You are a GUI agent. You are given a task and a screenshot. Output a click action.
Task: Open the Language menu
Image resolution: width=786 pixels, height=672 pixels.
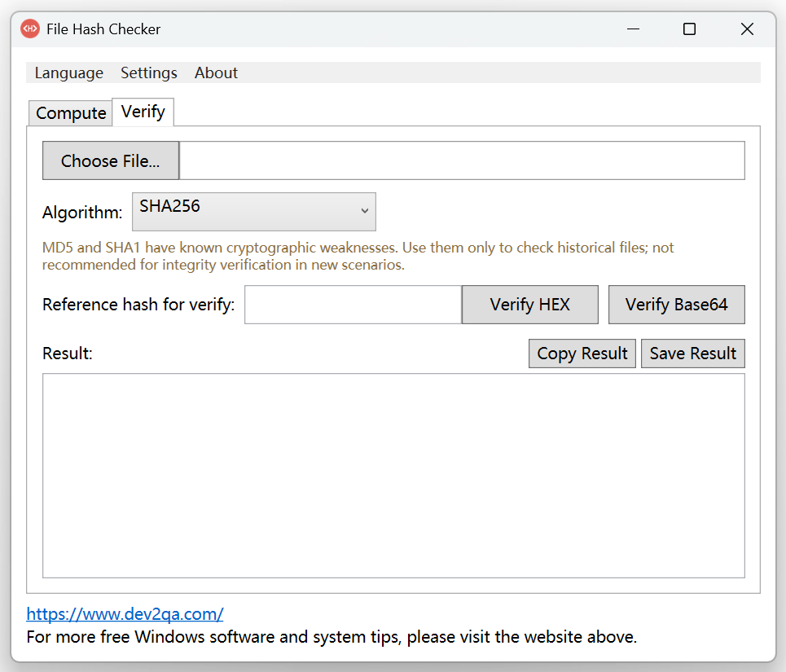coord(69,73)
